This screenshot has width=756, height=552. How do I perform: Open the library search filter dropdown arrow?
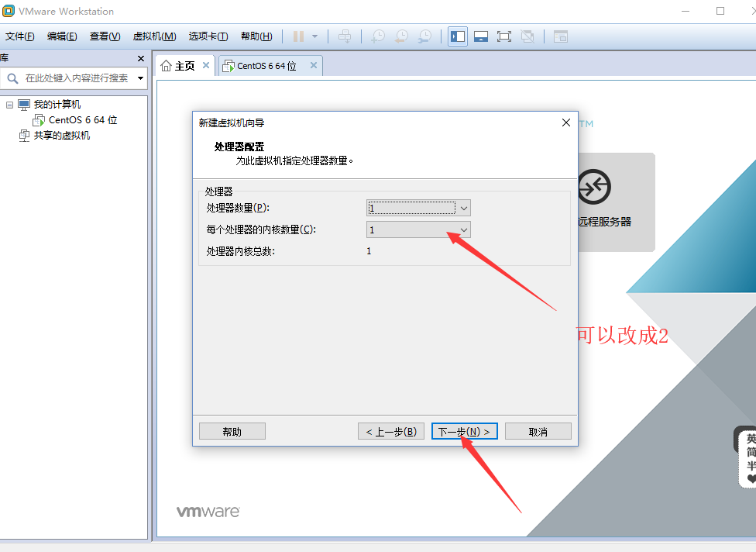[x=140, y=78]
